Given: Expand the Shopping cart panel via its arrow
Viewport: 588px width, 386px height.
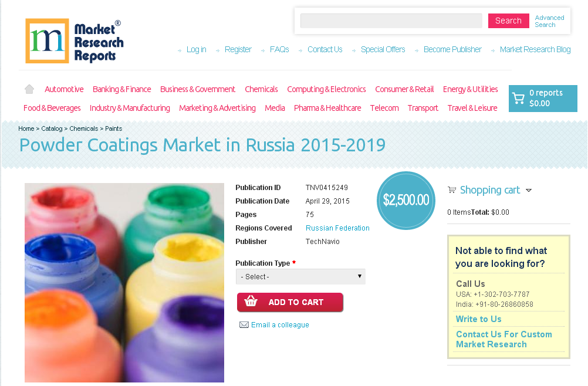Looking at the screenshot, I should (529, 190).
